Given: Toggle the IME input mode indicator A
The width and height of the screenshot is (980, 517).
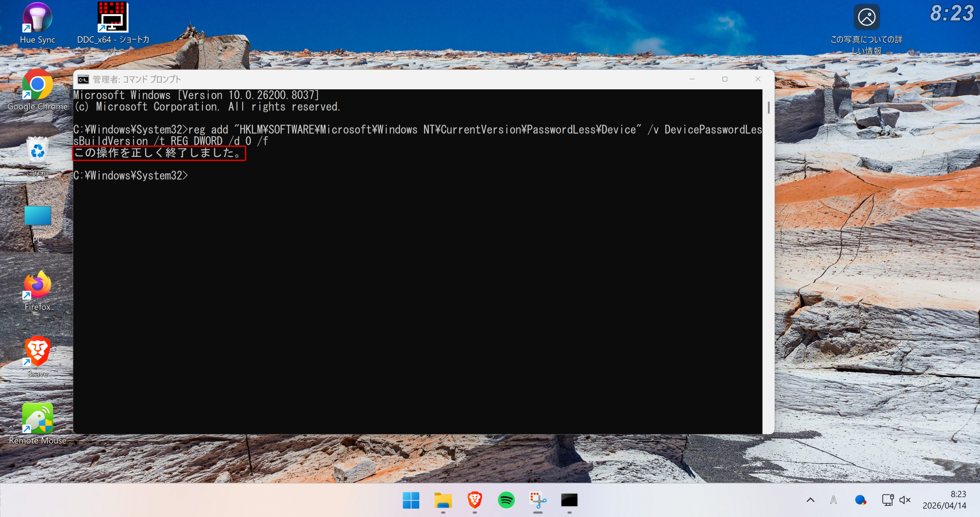Looking at the screenshot, I should (833, 500).
